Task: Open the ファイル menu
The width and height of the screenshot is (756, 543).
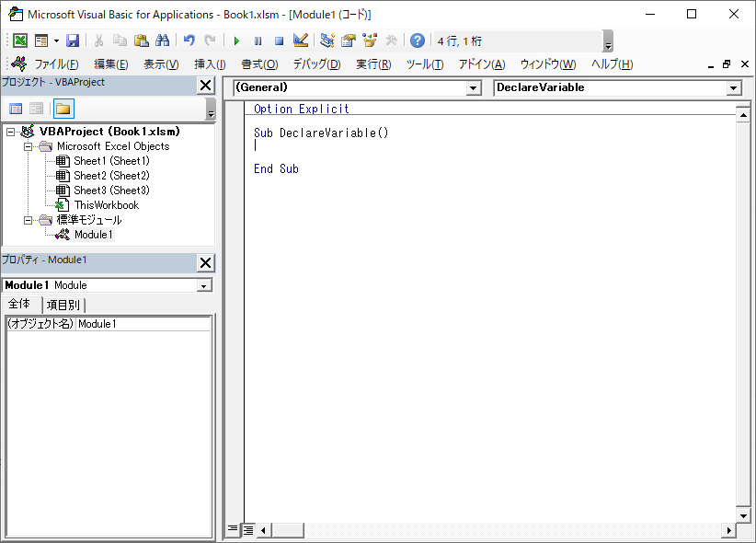Action: [x=56, y=64]
